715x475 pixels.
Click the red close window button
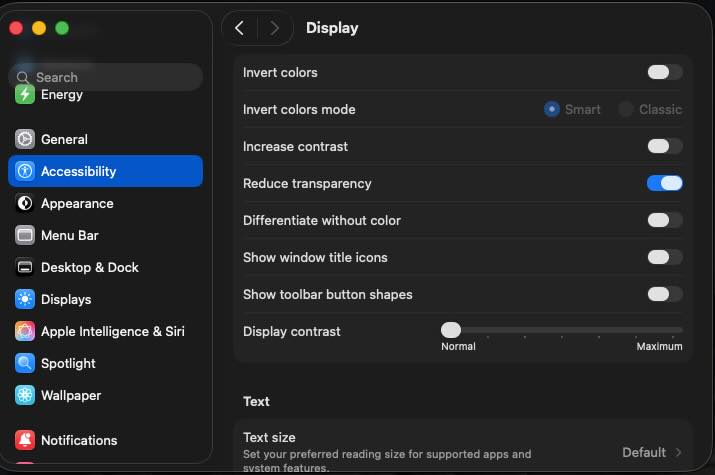[x=16, y=28]
